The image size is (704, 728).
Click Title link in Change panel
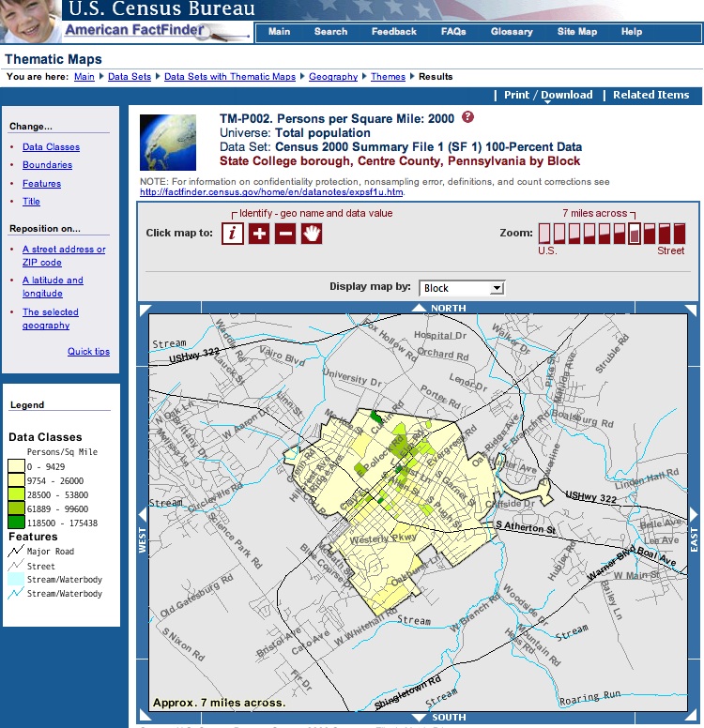(x=31, y=201)
